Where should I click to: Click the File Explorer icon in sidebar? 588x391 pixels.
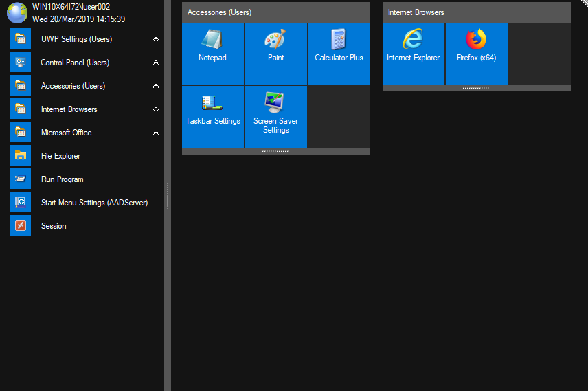21,156
